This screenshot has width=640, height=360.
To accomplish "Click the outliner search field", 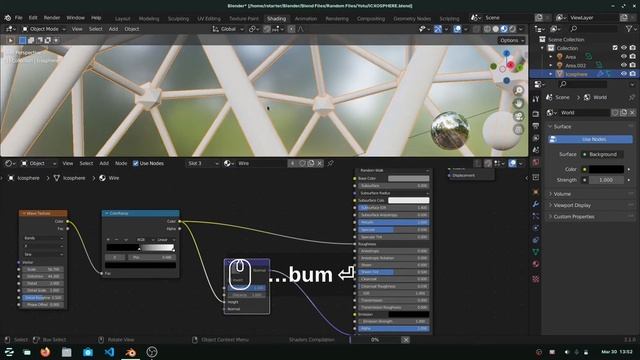I will (x=594, y=29).
